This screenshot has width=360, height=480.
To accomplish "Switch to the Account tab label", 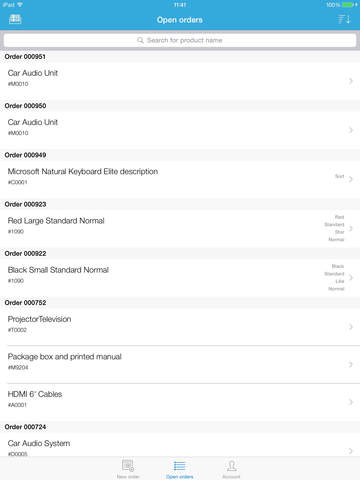I will click(231, 477).
